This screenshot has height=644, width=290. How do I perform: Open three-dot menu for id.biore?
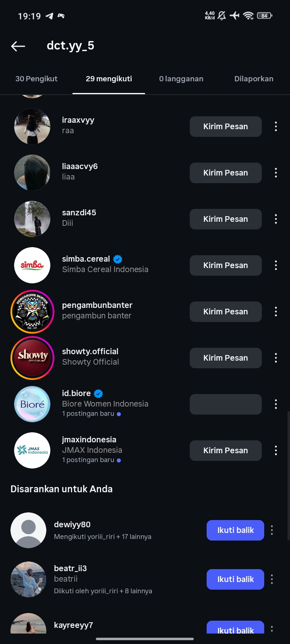click(276, 404)
